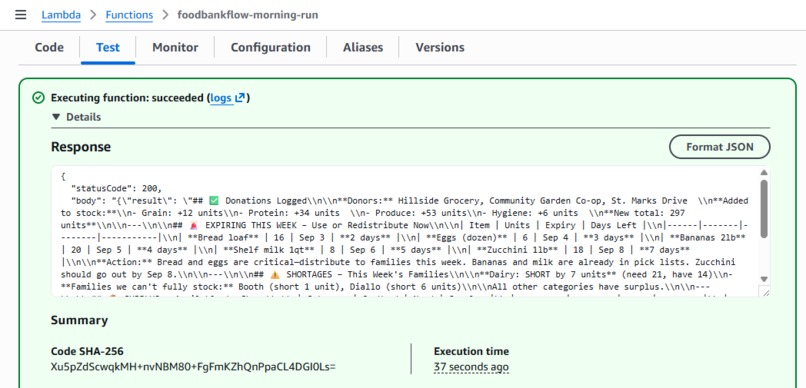Click the response vertical scrollbar thumb
The image size is (806, 388).
764,209
